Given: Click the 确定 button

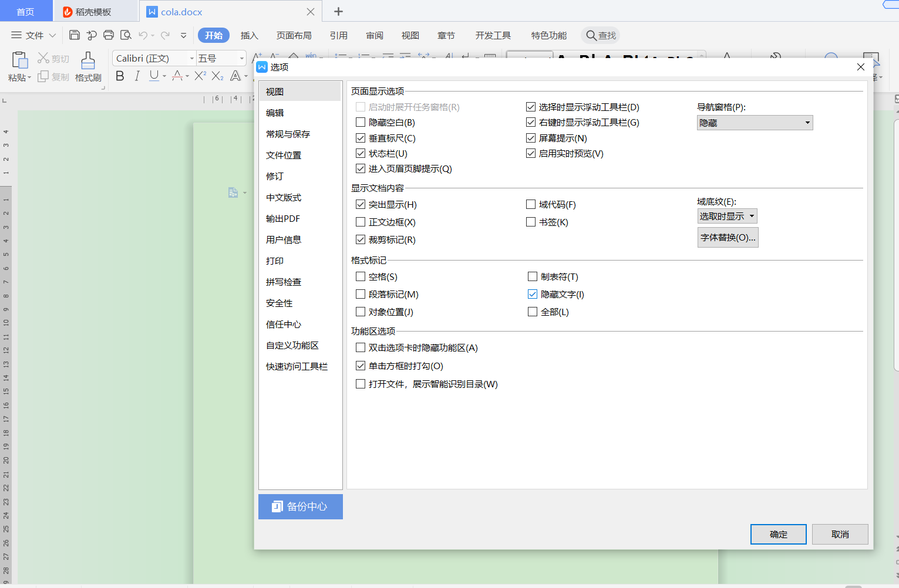Looking at the screenshot, I should point(778,535).
